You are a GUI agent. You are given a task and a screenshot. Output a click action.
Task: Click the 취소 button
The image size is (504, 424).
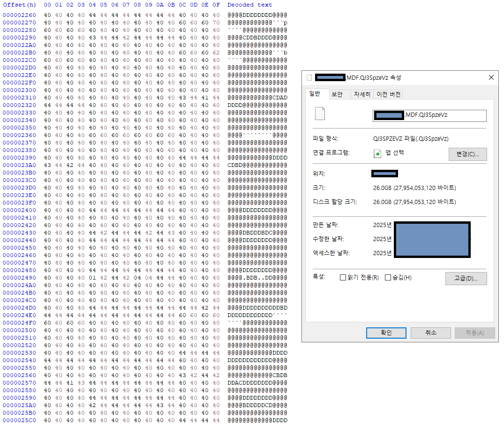(x=431, y=333)
